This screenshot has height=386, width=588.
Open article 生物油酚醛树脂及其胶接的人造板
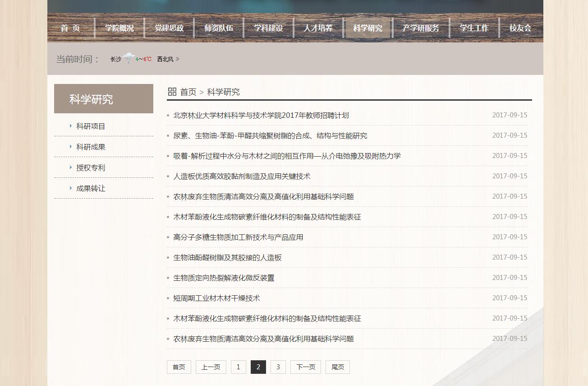click(x=227, y=258)
